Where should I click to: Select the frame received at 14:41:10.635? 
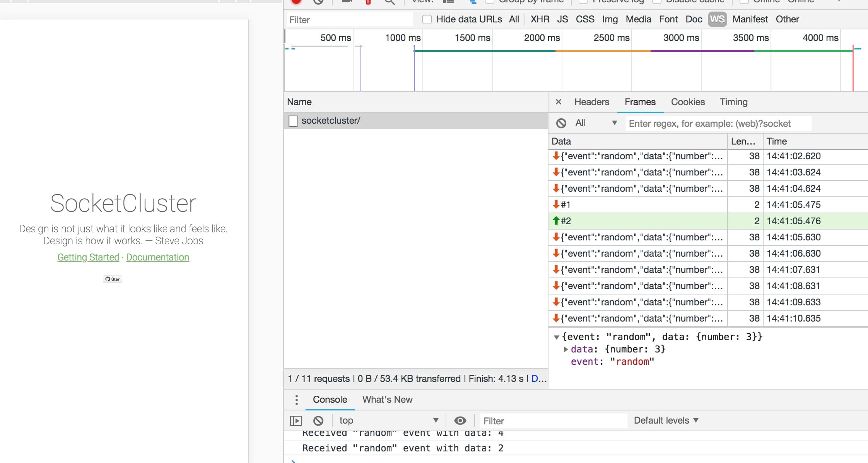tap(708, 318)
